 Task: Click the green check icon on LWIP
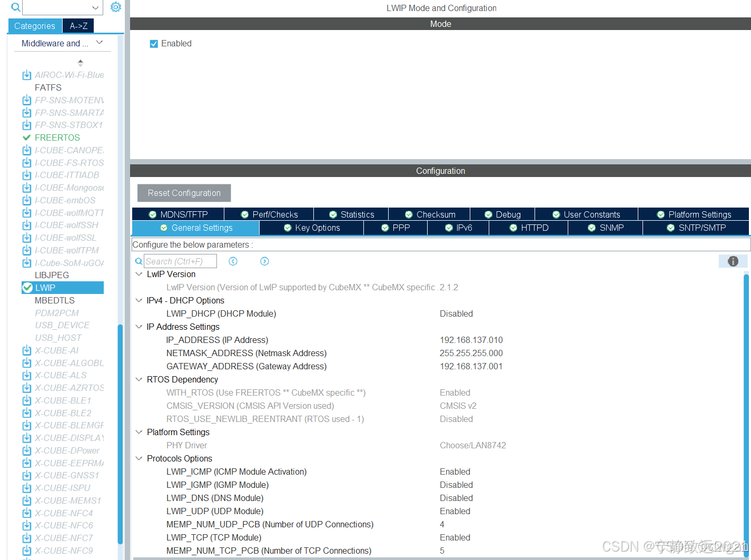[x=27, y=288]
